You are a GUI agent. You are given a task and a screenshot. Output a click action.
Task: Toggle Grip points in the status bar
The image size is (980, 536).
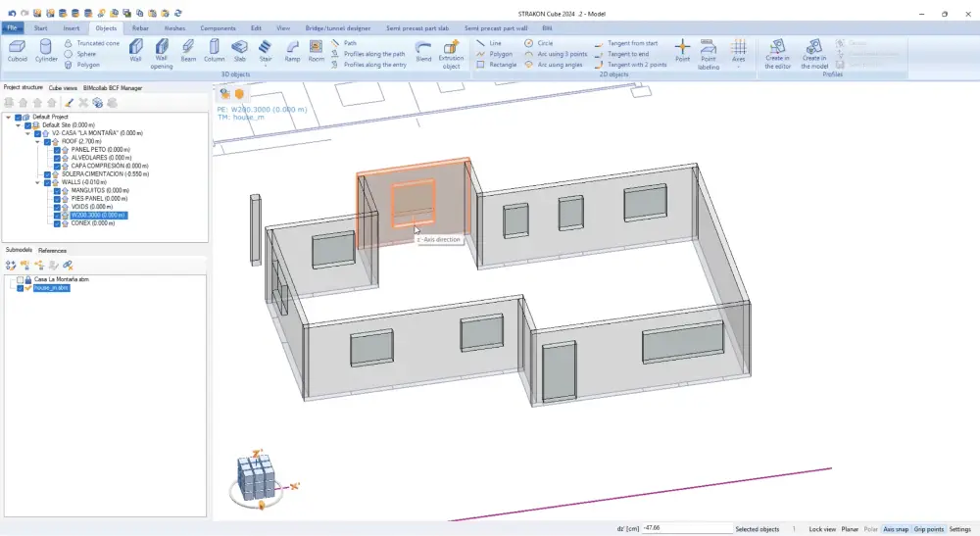click(x=929, y=529)
